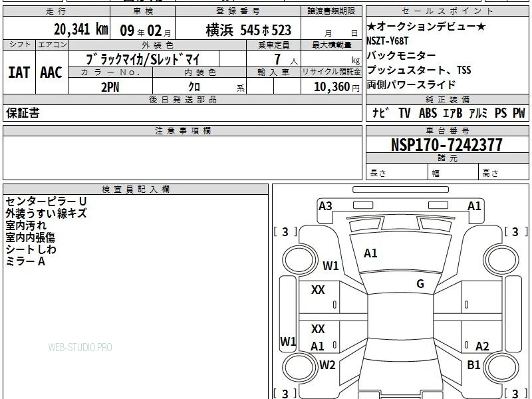Click the シフト label
Screen dimensions: 532x399
[19, 45]
